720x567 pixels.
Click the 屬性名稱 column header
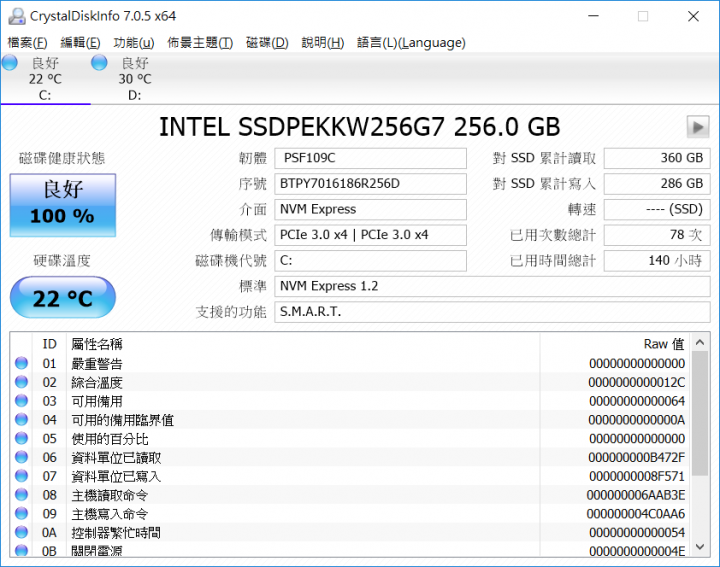(97, 344)
